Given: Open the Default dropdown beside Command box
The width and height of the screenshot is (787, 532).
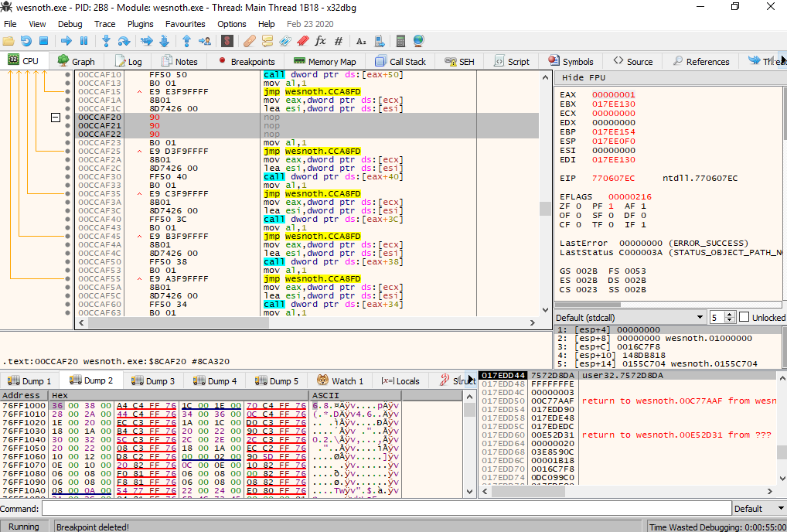Looking at the screenshot, I should 758,509.
